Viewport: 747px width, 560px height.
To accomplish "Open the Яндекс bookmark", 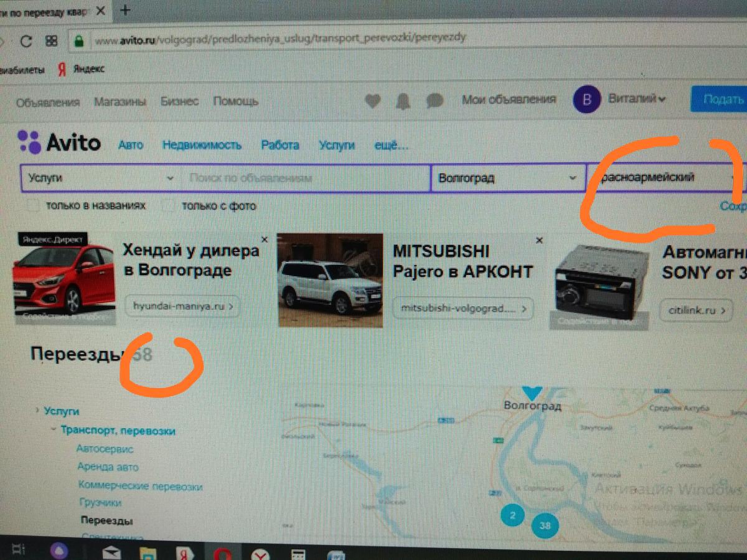I will click(82, 68).
